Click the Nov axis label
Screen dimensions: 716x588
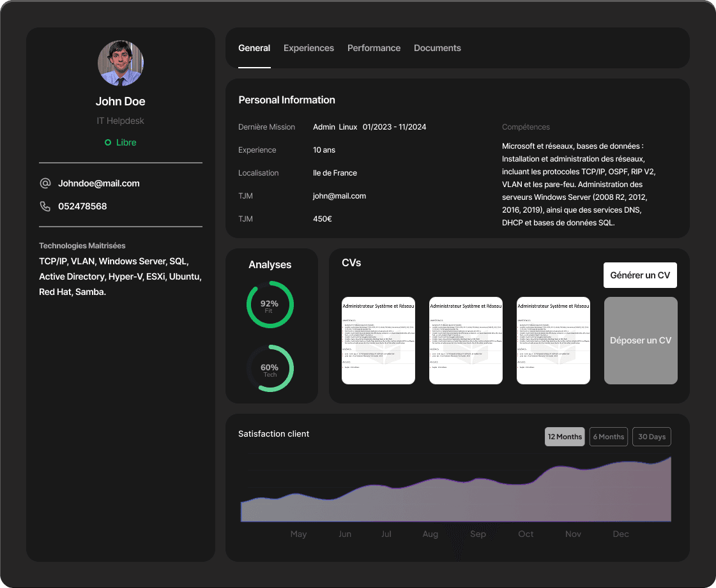pyautogui.click(x=573, y=534)
